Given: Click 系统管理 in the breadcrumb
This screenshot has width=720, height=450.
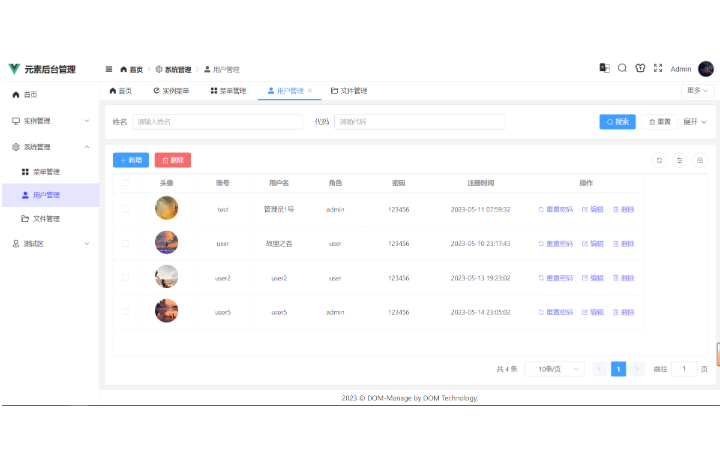Looking at the screenshot, I should [174, 69].
